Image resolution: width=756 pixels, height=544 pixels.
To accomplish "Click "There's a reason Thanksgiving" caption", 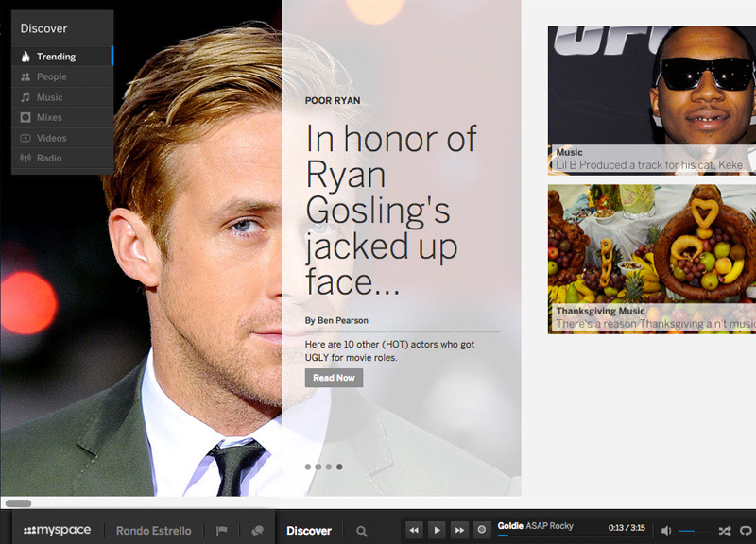I will [656, 324].
